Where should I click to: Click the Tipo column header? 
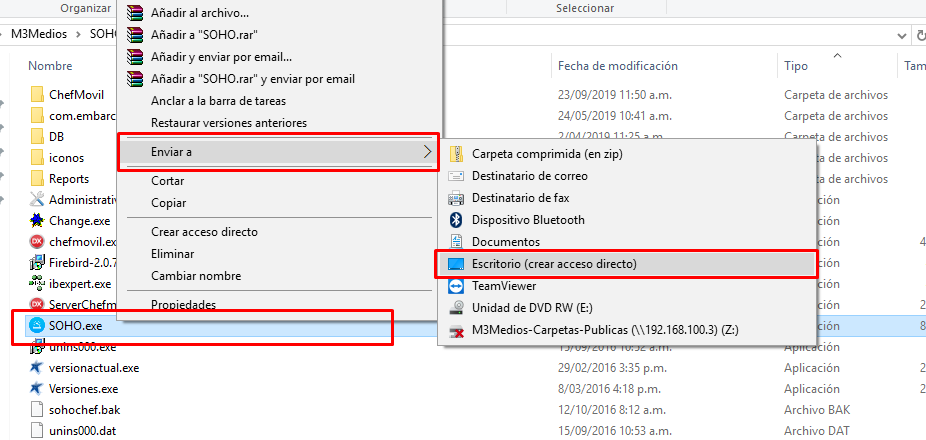[796, 65]
